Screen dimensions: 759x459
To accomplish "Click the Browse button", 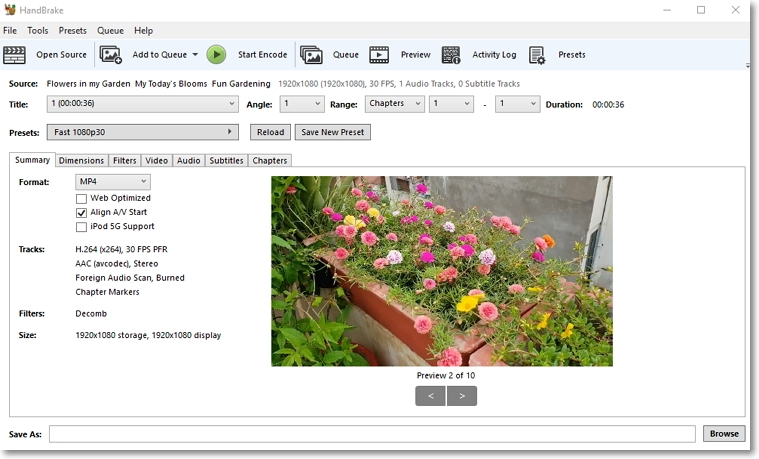I will (x=724, y=434).
